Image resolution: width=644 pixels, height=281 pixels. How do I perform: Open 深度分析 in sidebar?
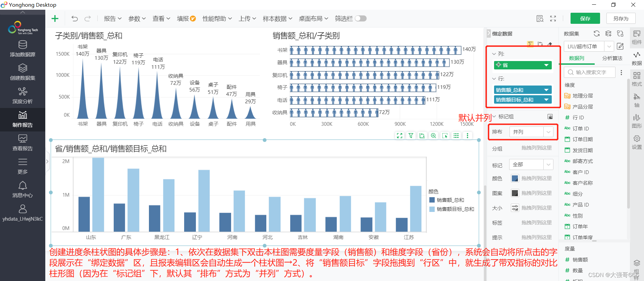point(22,96)
